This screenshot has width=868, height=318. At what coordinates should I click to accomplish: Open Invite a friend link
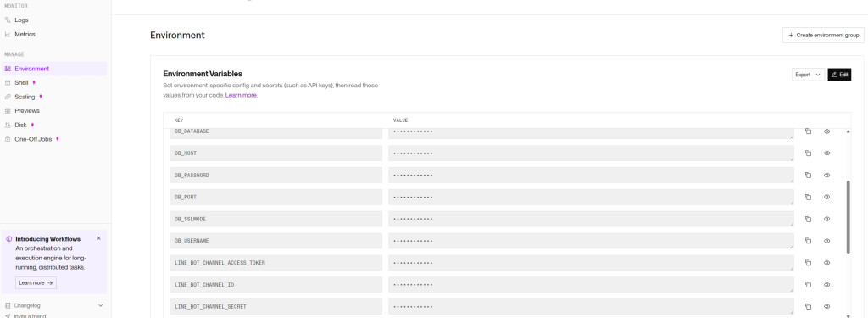pyautogui.click(x=30, y=316)
